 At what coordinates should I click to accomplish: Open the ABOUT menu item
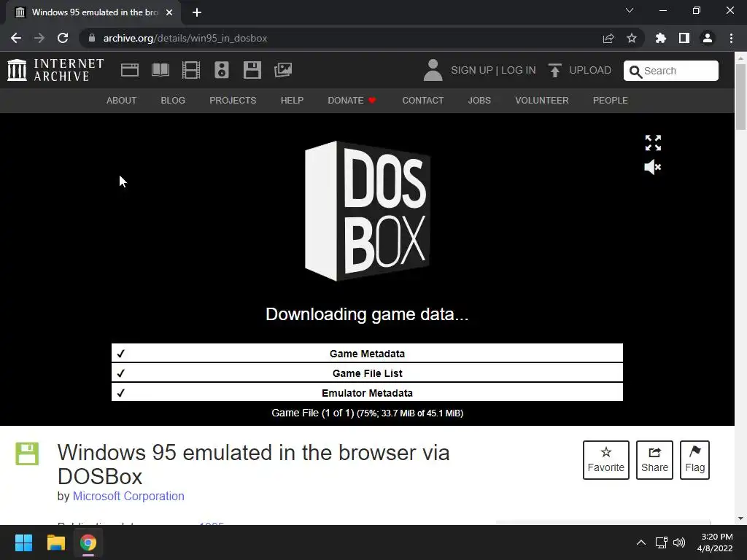pos(122,101)
